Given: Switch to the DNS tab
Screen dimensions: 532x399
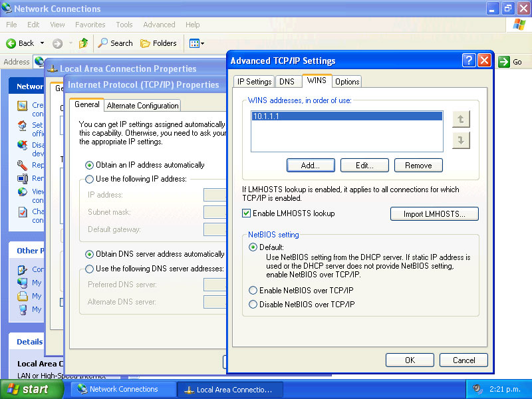Looking at the screenshot, I should point(287,82).
